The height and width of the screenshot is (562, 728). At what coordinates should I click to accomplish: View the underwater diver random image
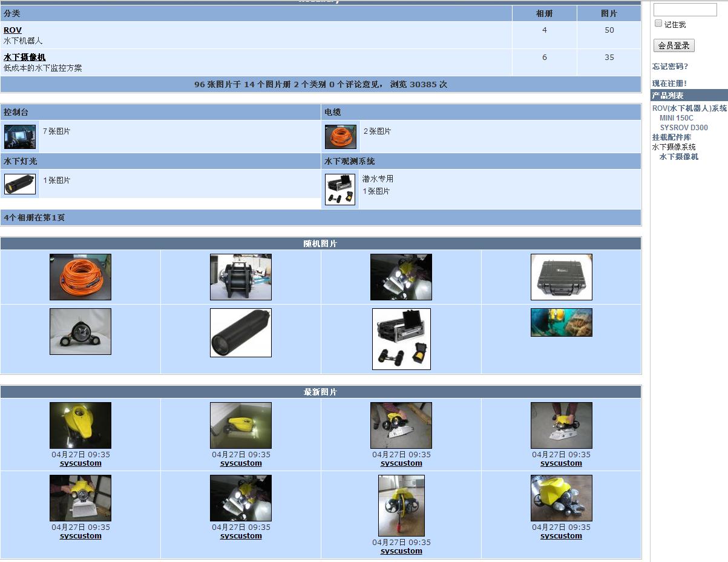point(561,322)
